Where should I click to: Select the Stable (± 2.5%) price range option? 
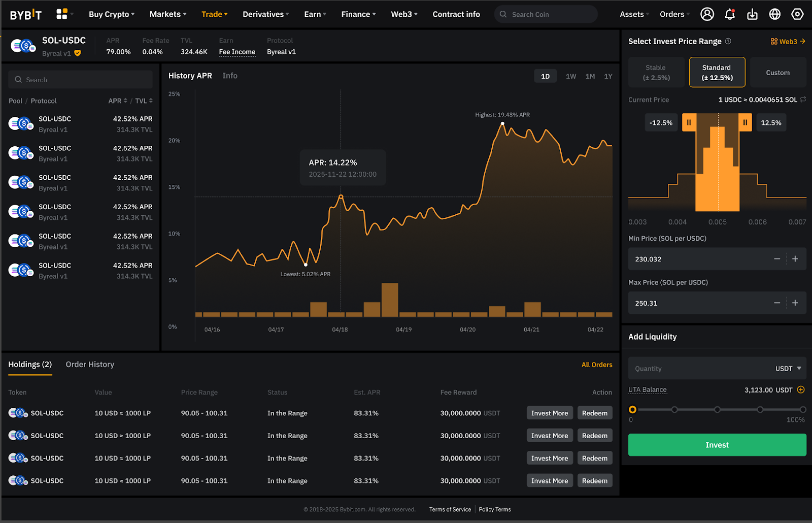click(656, 72)
